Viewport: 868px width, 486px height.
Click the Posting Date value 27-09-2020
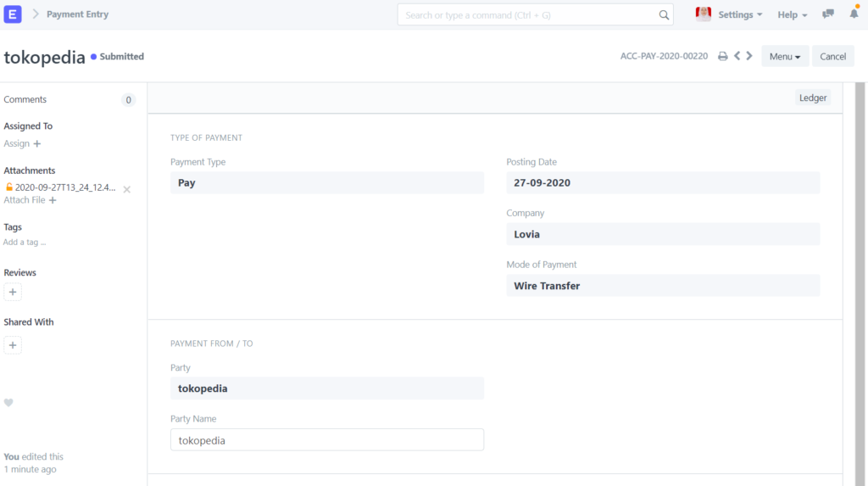(x=663, y=183)
